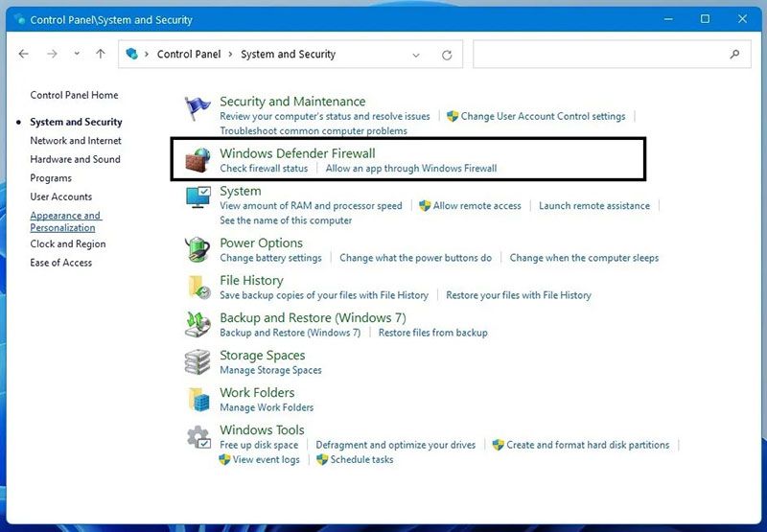Navigate up one level with up arrow
Image resolution: width=767 pixels, height=532 pixels.
pyautogui.click(x=101, y=54)
